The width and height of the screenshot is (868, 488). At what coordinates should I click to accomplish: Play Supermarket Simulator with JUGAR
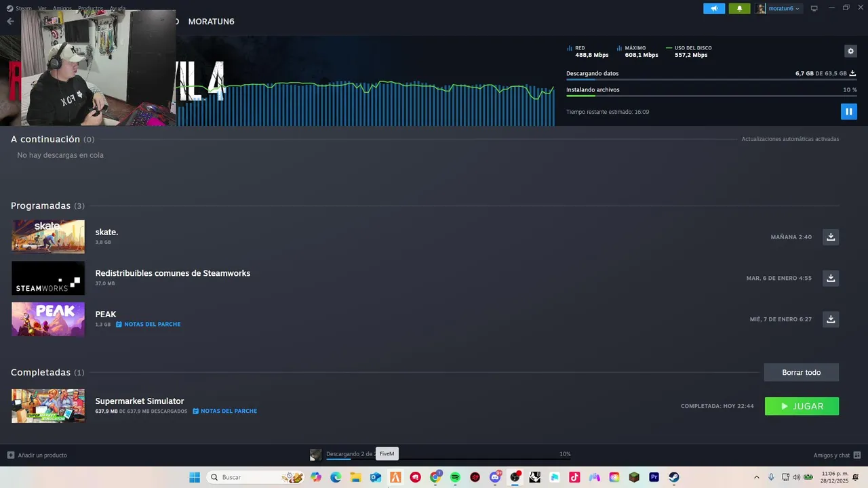click(x=802, y=406)
